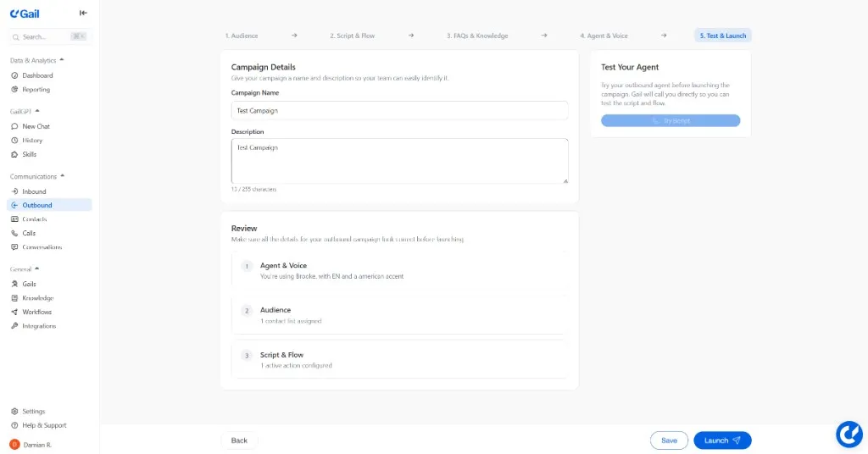Click the Conversations icon
Image resolution: width=868 pixels, height=454 pixels.
click(14, 247)
